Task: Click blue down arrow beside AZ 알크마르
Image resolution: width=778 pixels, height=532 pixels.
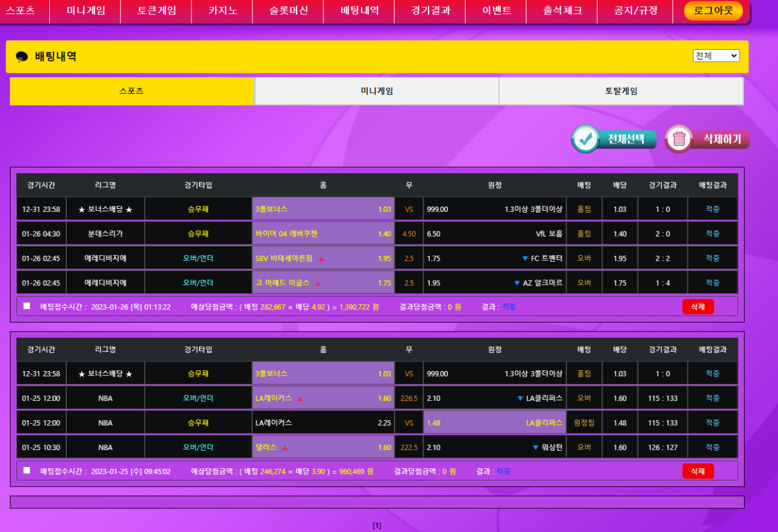Action: tap(517, 283)
